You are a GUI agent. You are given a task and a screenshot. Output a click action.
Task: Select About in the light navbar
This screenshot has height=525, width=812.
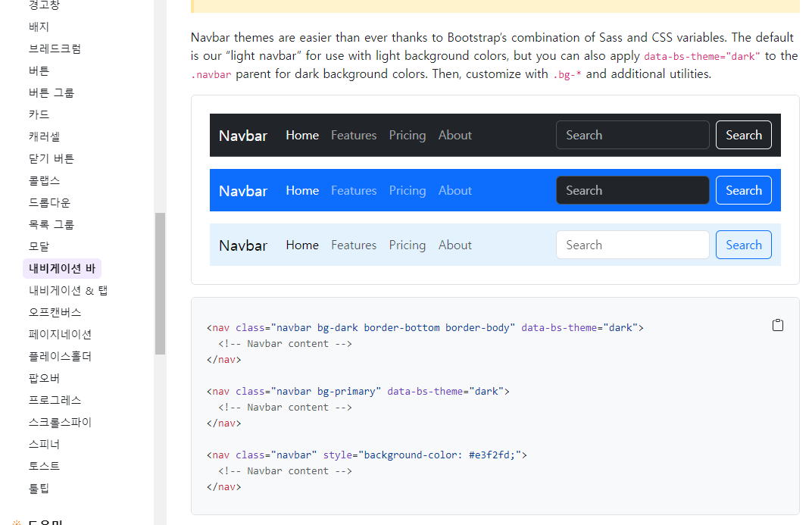tap(455, 245)
